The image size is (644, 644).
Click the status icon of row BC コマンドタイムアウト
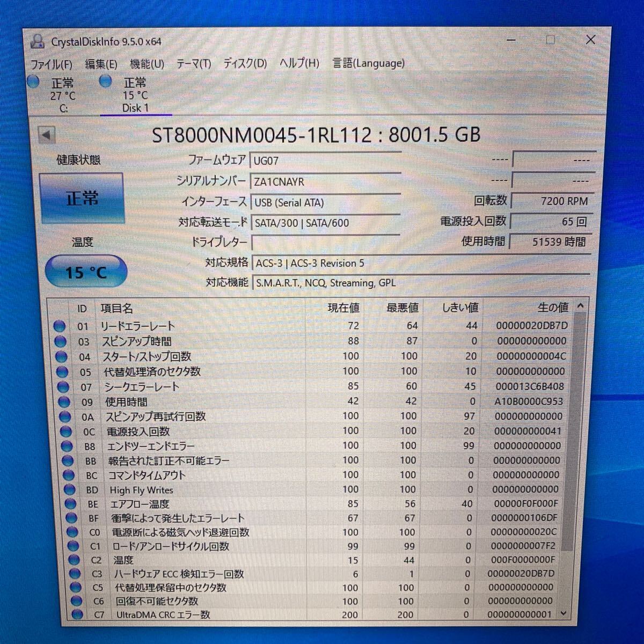point(69,475)
